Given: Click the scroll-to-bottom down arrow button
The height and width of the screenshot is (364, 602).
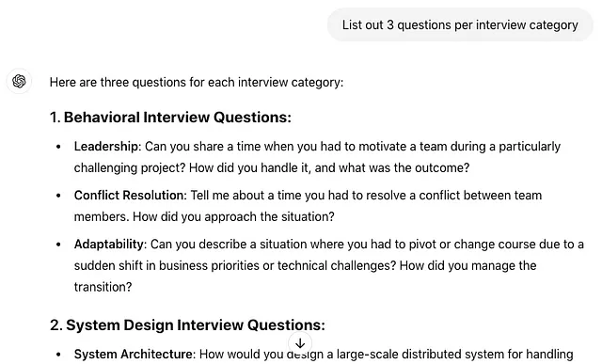Looking at the screenshot, I should tap(300, 343).
